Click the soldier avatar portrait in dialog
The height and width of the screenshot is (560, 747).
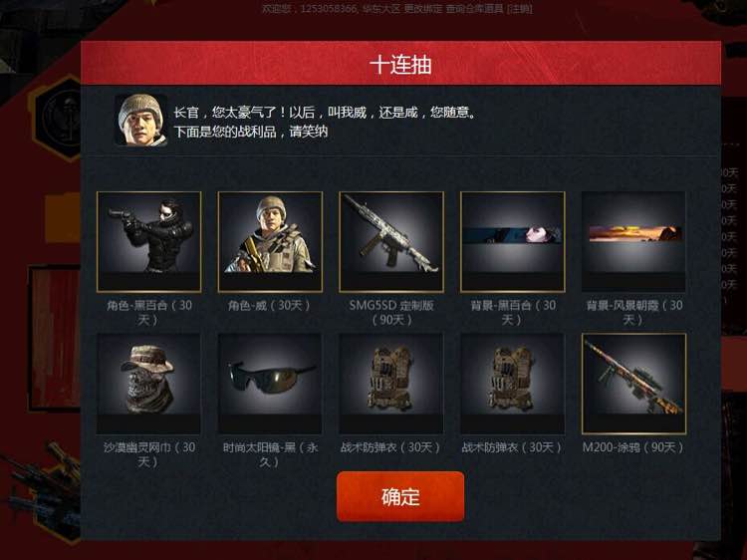tap(141, 120)
